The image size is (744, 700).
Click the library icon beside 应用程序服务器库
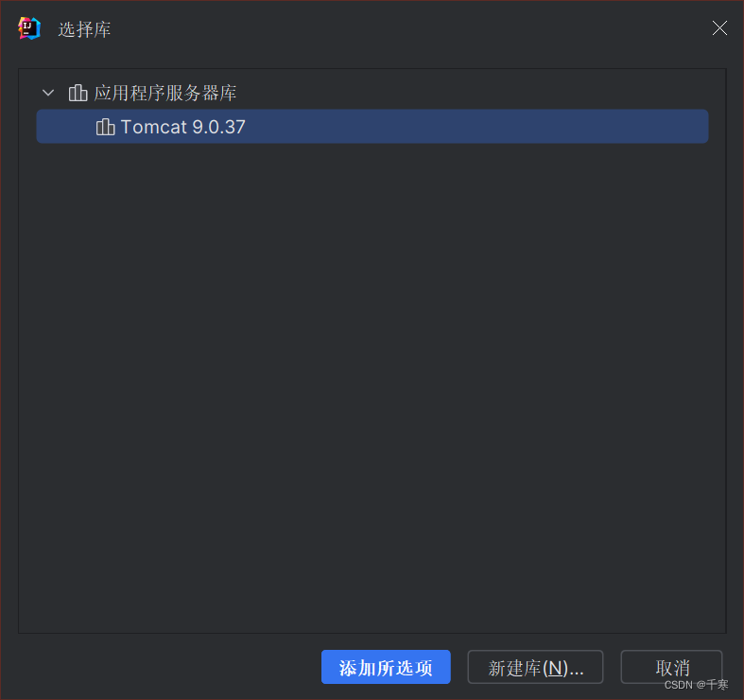coord(78,93)
